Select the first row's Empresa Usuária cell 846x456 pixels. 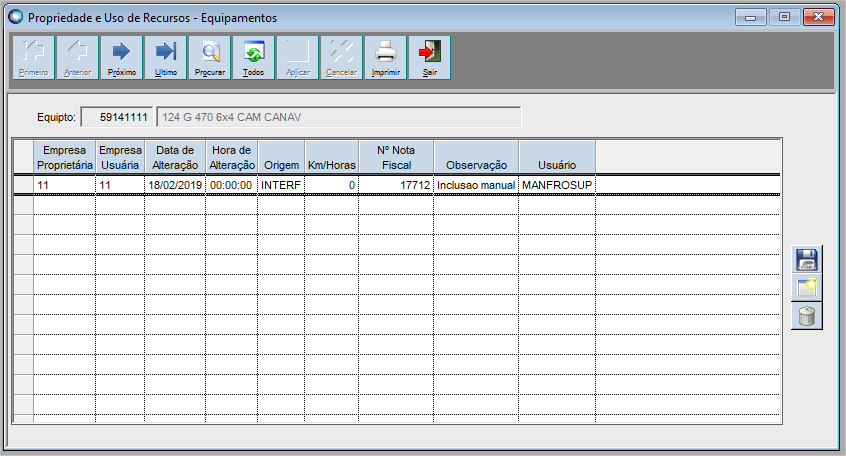pyautogui.click(x=120, y=185)
